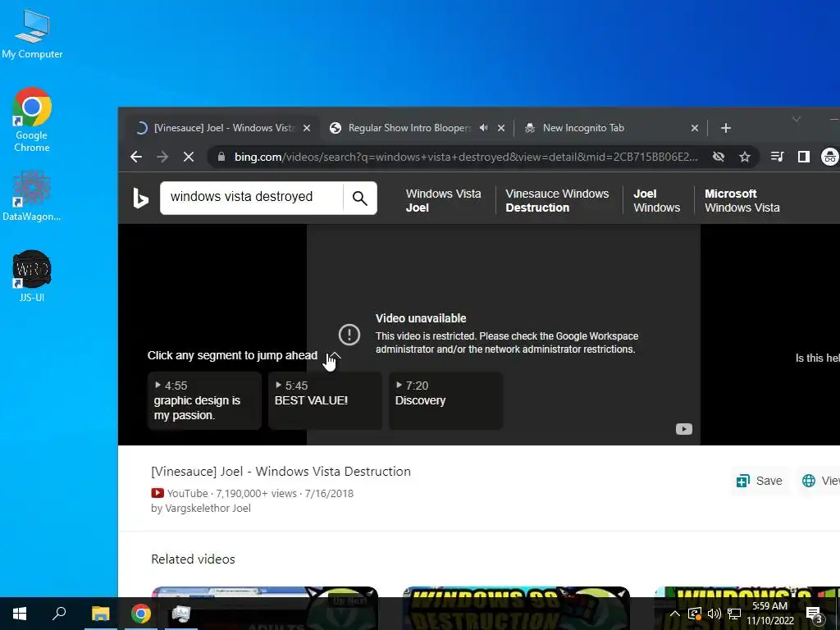The width and height of the screenshot is (840, 630).
Task: Bookmark this page with the star
Action: [x=745, y=157]
